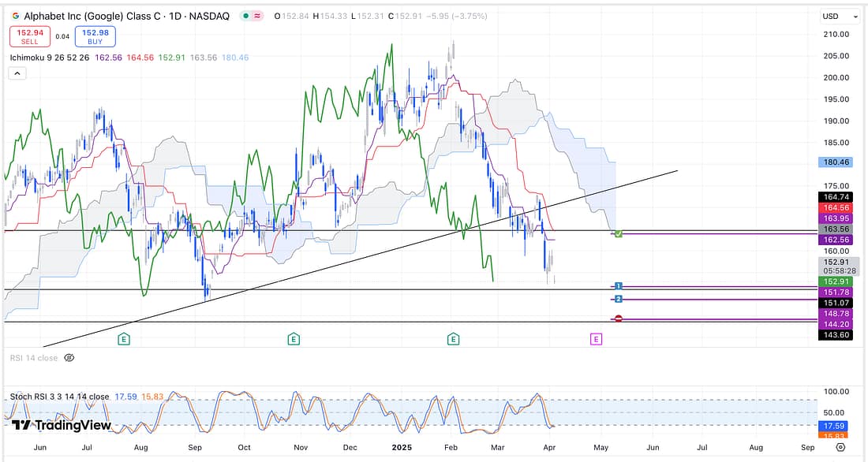
Task: Select the blue number 2 order marker
Action: [619, 299]
